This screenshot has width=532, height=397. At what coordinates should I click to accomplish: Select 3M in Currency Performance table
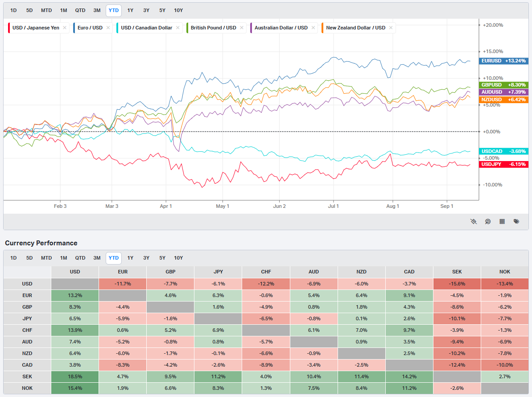pos(97,258)
